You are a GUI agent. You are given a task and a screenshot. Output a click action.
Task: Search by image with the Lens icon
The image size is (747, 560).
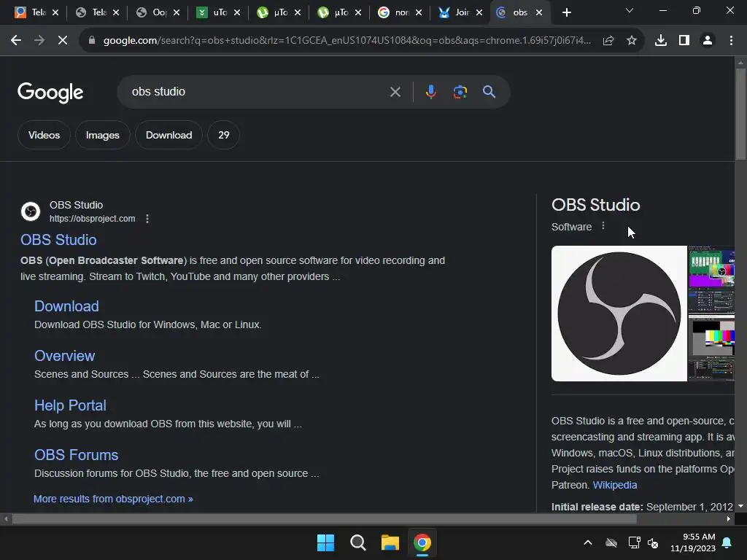460,91
